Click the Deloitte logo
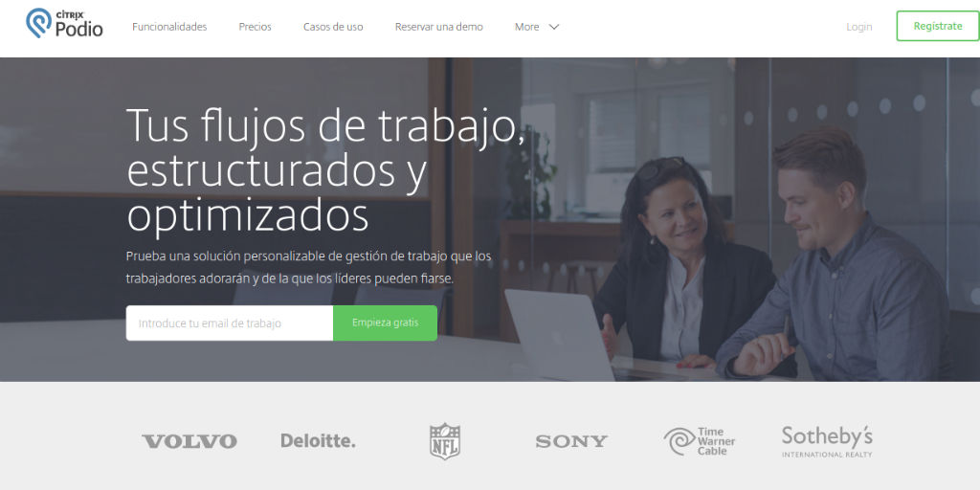The image size is (980, 490). click(x=318, y=440)
